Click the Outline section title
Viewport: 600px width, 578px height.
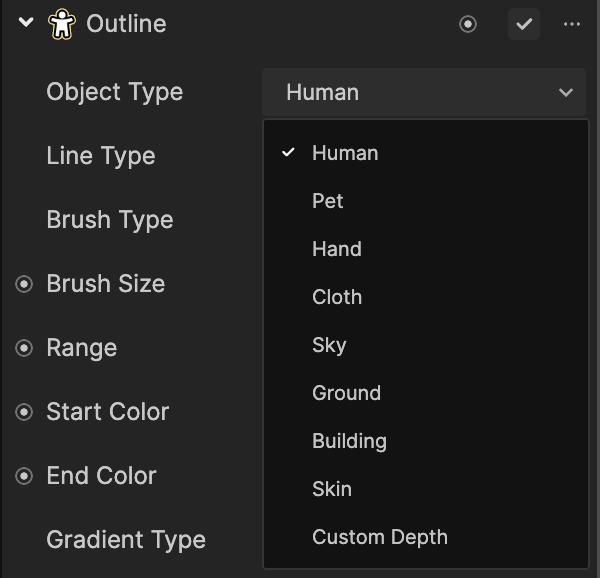tap(126, 24)
